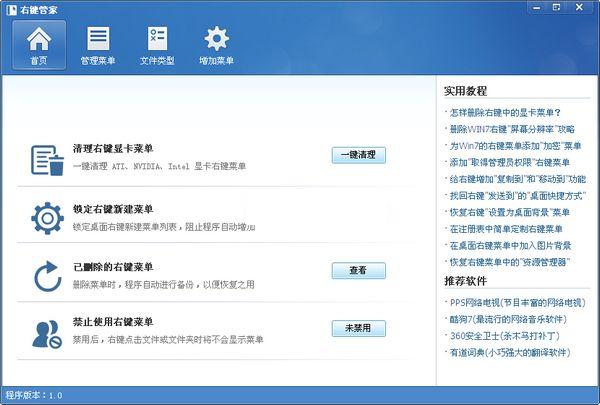
Task: Switch to the 文件类型 tab
Action: click(x=157, y=45)
